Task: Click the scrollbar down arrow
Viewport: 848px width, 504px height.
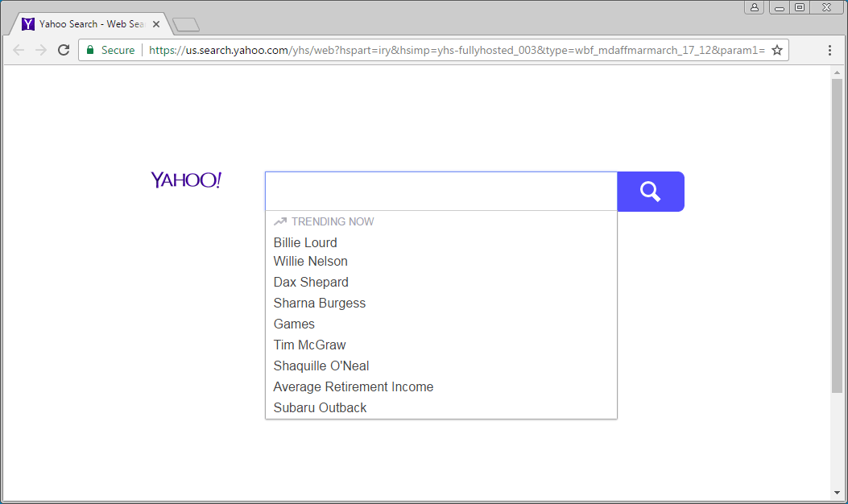Action: (x=838, y=494)
